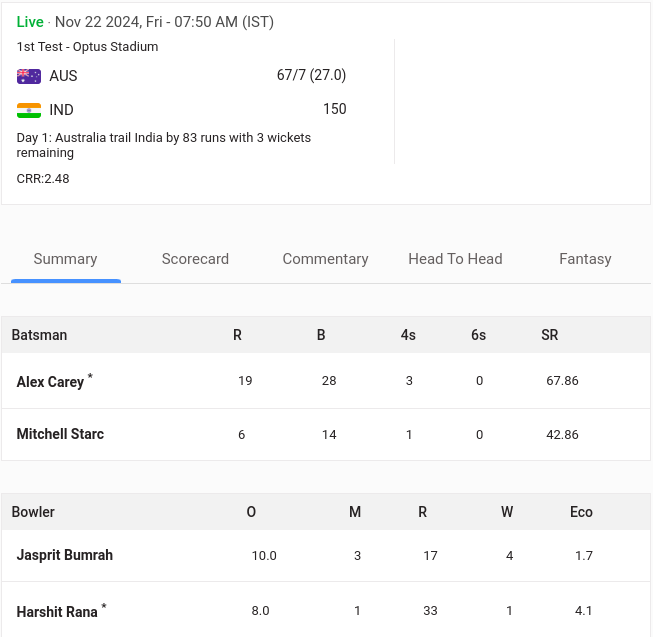Image resolution: width=653 pixels, height=637 pixels.
Task: Click the 1st Test - Optus Stadium text
Action: point(87,47)
